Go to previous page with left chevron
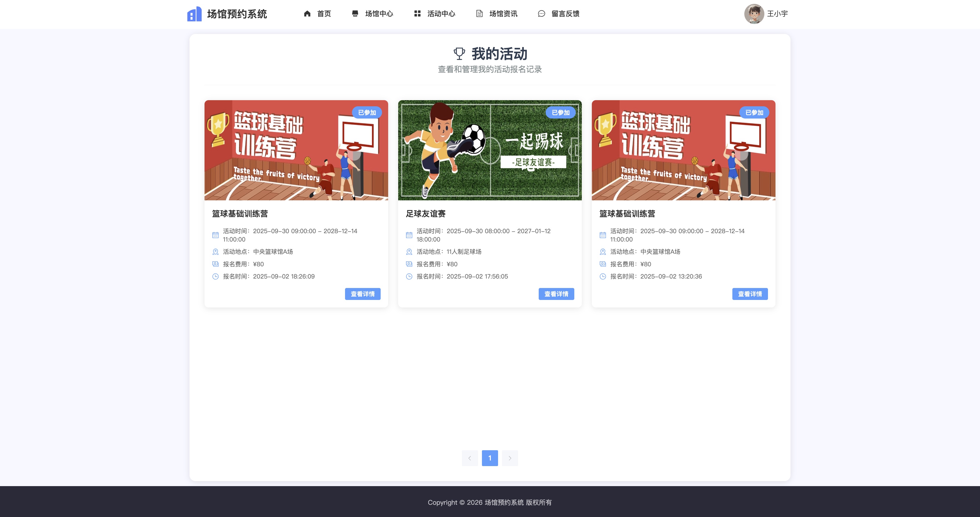The height and width of the screenshot is (517, 980). 470,458
